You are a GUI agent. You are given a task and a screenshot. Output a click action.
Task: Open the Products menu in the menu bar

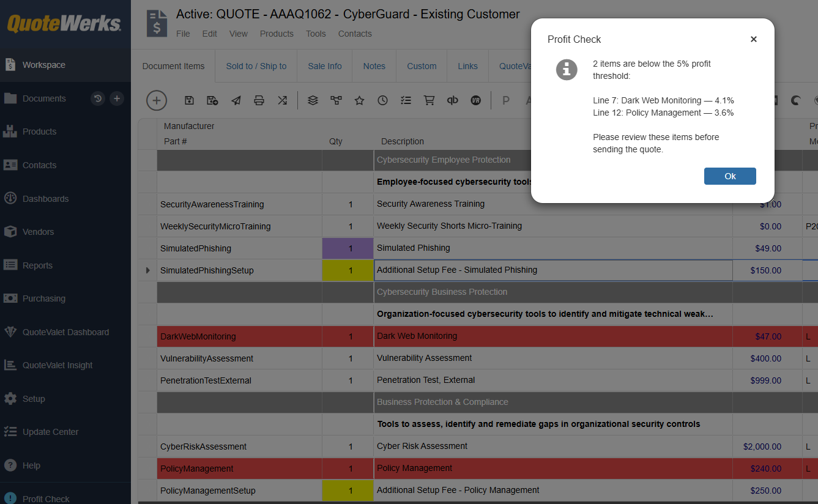[277, 34]
